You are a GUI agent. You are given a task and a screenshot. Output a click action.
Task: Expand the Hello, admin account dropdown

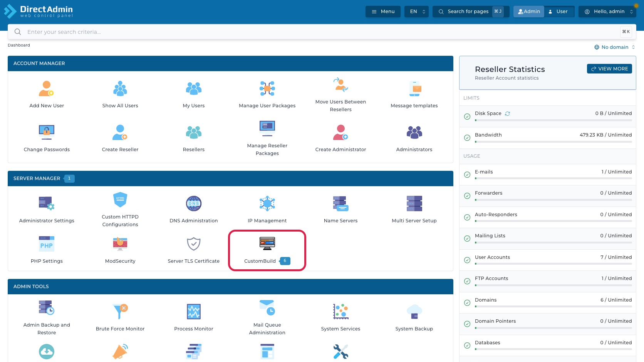click(607, 12)
